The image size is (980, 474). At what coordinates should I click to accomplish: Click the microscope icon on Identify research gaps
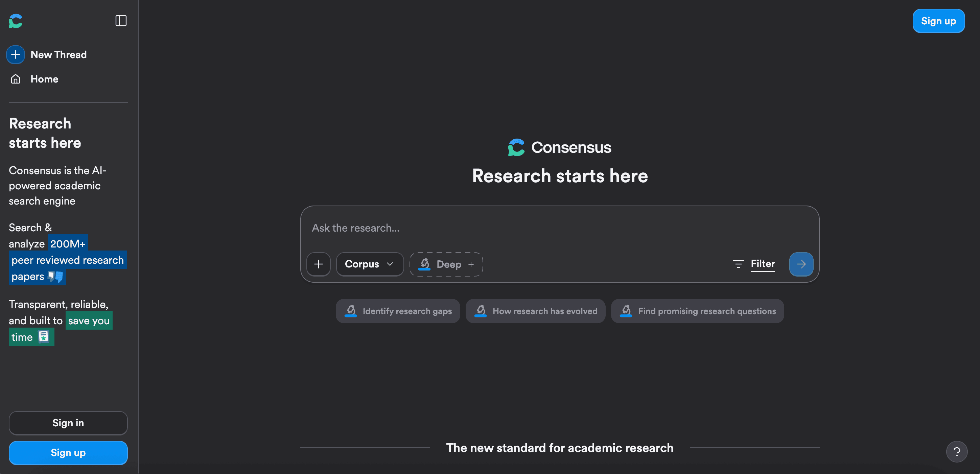click(350, 311)
